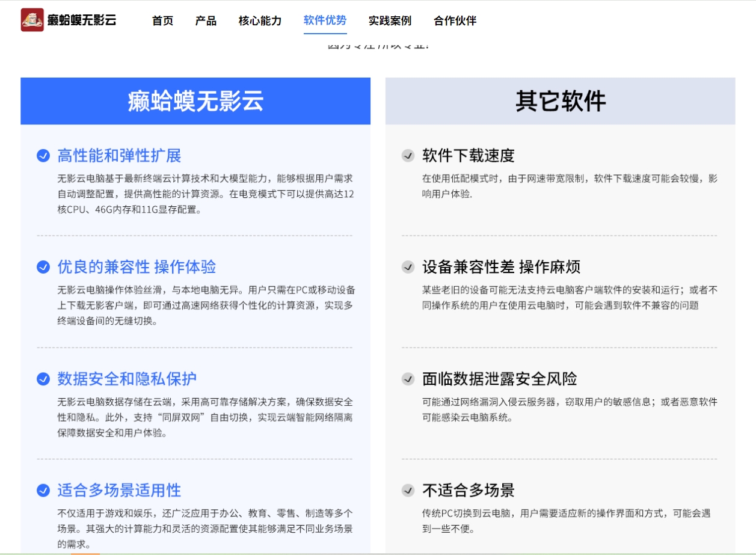Image resolution: width=756 pixels, height=555 pixels.
Task: Click the heading 优良的兼容性 操作体验
Action: point(137,267)
